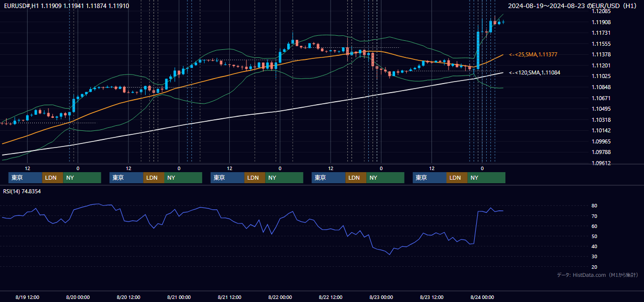Click the leftmost LDN session box
644x302 pixels.
tap(53, 178)
